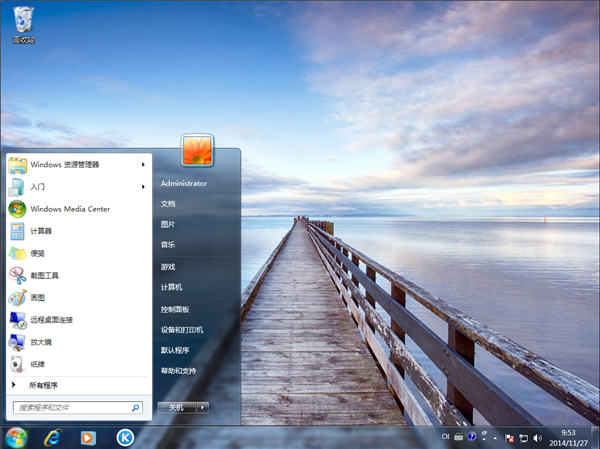Launch 计算器 from the Start menu
Image resolution: width=600 pixels, height=449 pixels.
[x=44, y=231]
